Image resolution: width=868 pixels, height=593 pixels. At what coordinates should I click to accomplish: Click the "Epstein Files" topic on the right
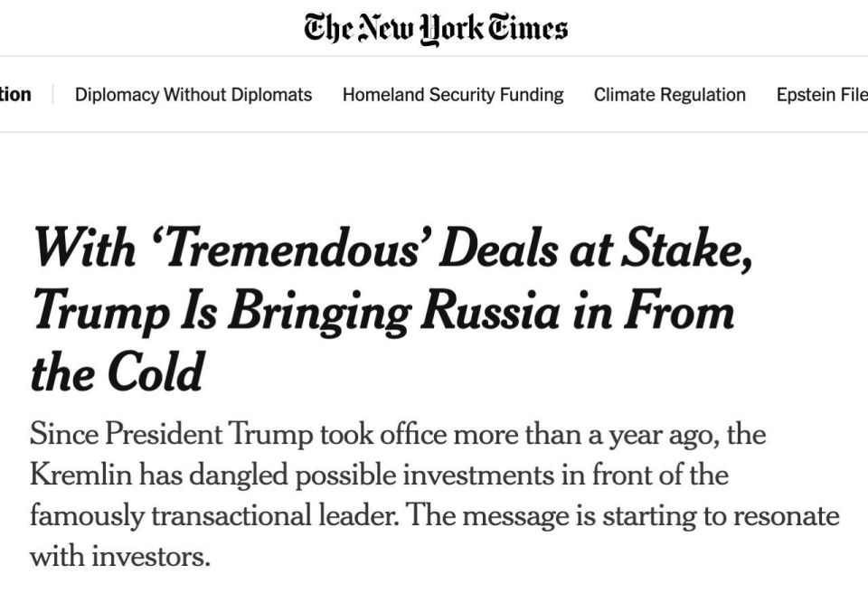821,94
